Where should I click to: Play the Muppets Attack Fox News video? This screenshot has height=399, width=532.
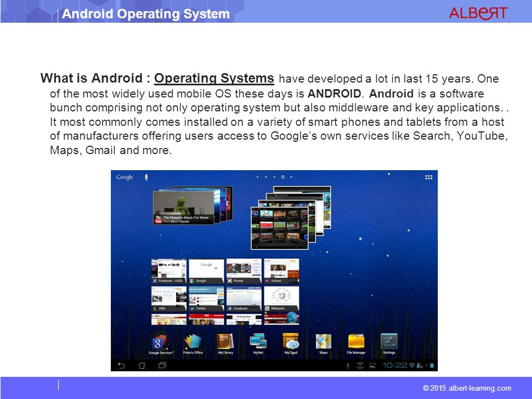[x=183, y=207]
